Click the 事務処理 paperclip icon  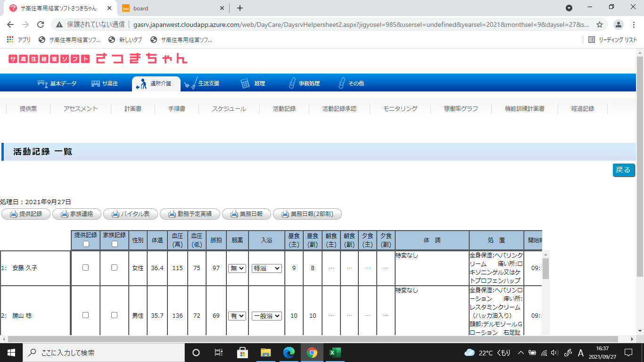point(292,83)
